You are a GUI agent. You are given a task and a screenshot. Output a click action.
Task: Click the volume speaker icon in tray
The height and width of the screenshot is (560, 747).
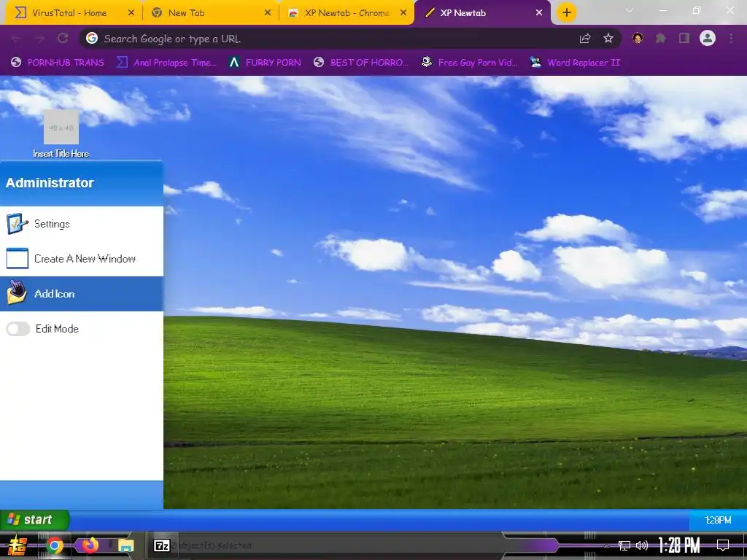click(642, 545)
